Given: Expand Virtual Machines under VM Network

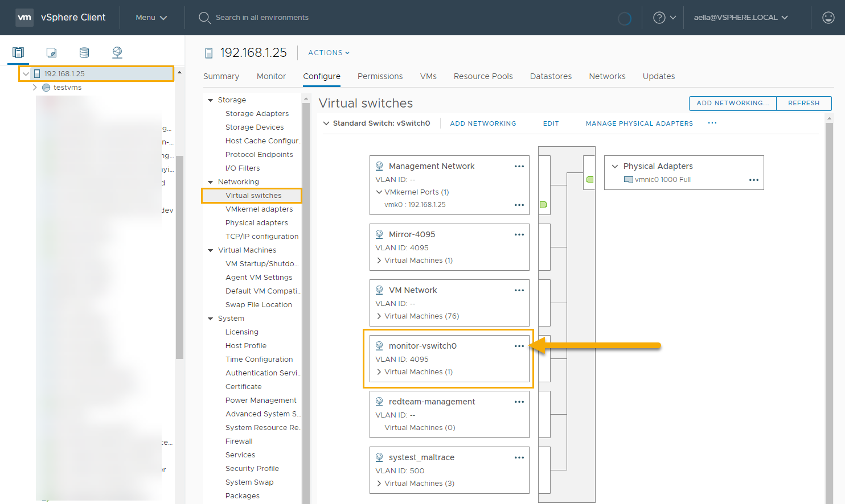Looking at the screenshot, I should point(379,316).
